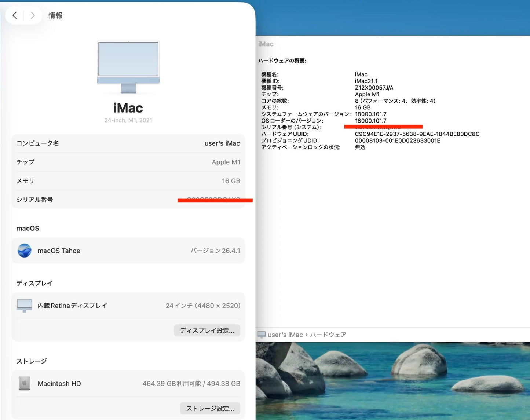The image size is (530, 420).
Task: Click the iMac title in the info pane
Action: coord(128,108)
